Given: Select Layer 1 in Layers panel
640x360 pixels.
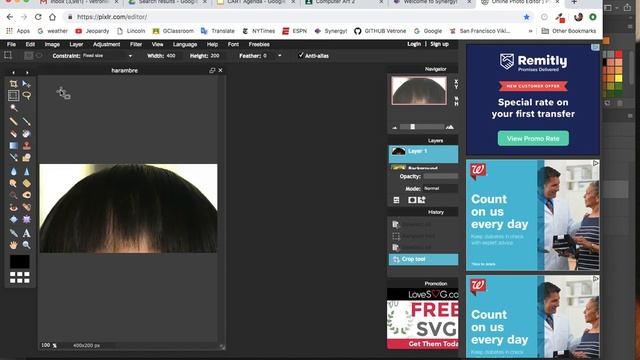Looking at the screenshot, I should [423, 154].
